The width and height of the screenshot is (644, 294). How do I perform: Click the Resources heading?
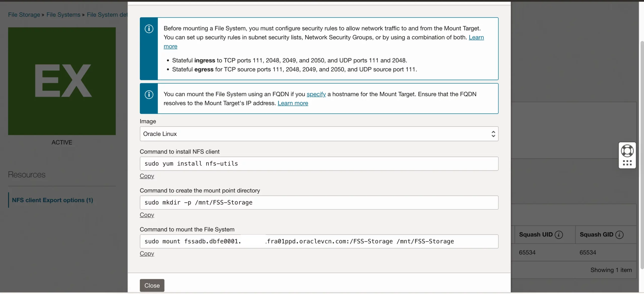point(27,175)
